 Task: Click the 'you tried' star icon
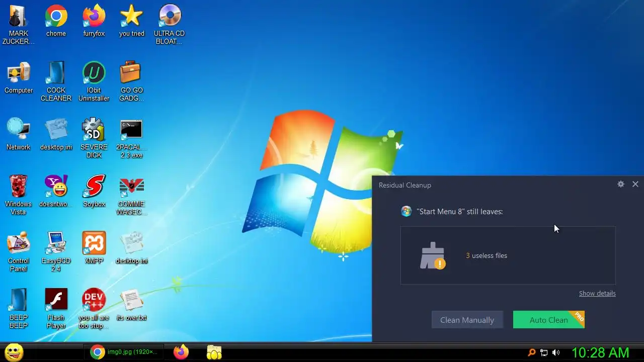131,21
